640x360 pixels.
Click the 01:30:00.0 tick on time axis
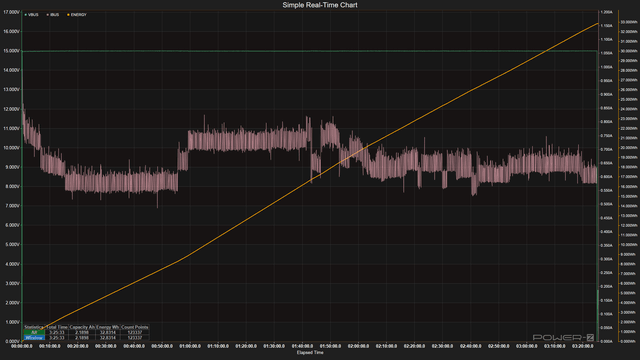(274, 346)
